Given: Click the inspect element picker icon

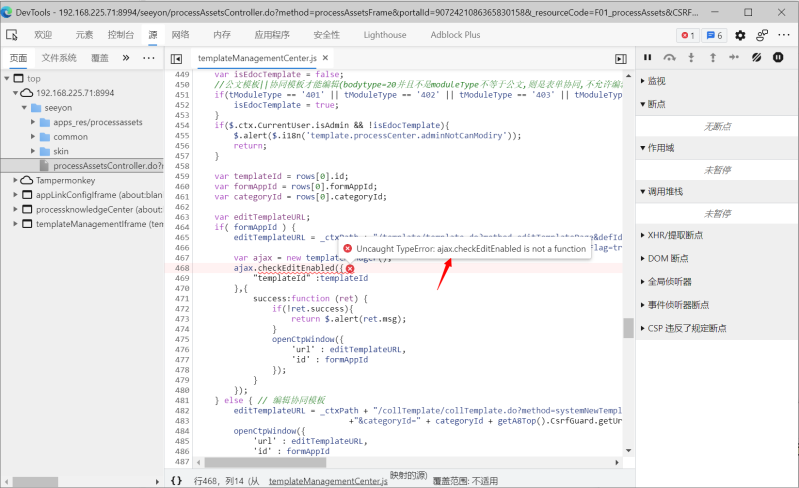Looking at the screenshot, I should [11, 35].
